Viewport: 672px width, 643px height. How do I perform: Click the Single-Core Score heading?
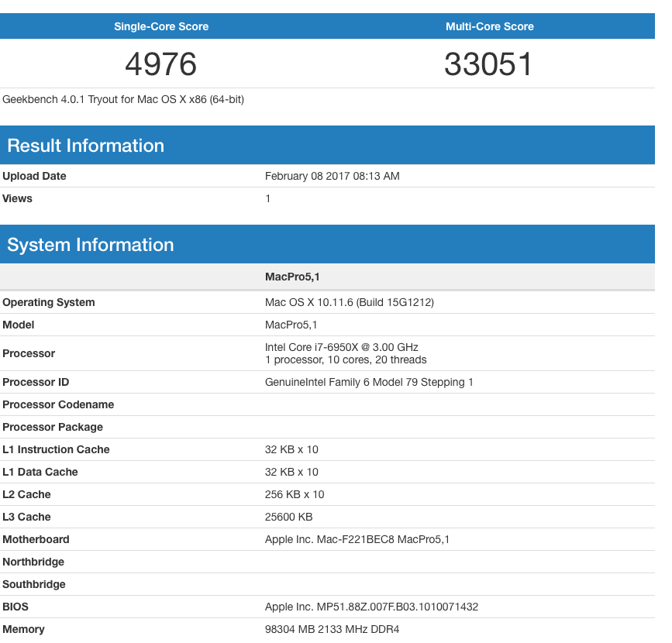point(161,26)
